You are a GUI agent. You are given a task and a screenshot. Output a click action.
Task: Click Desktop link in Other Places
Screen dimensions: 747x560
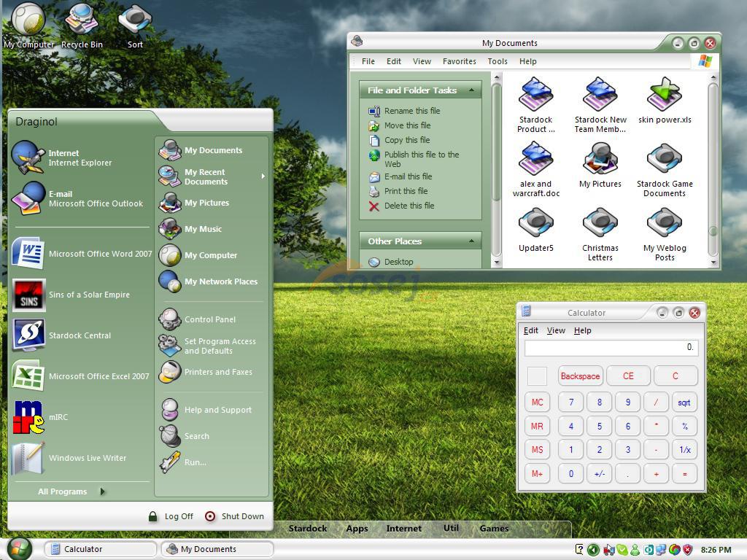pyautogui.click(x=391, y=262)
